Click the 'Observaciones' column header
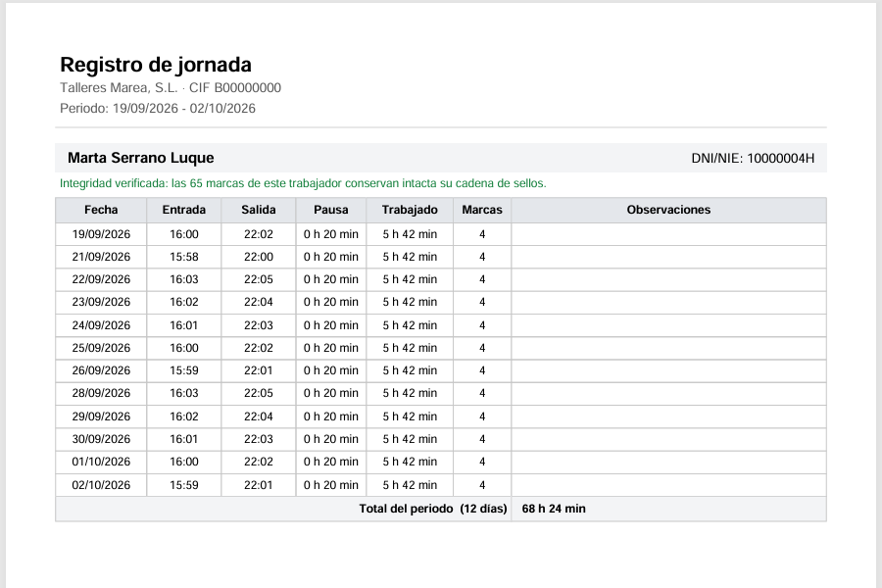 coord(668,210)
